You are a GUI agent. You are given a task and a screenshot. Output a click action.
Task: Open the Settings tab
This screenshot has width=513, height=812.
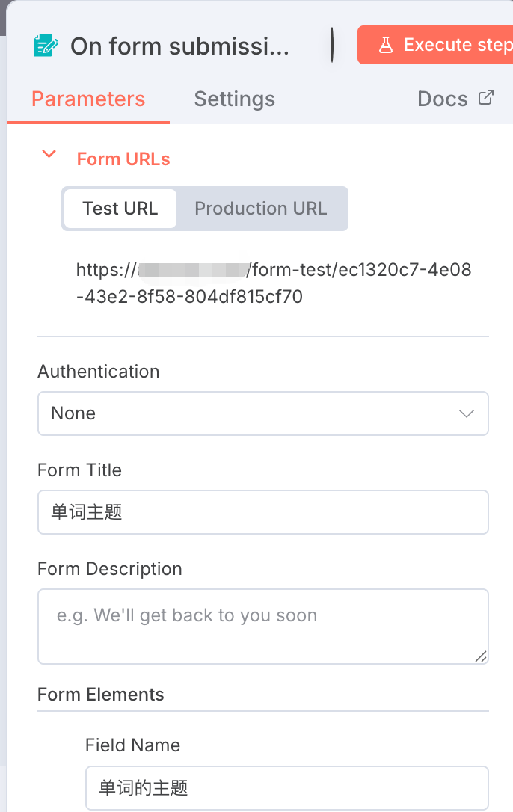tap(234, 99)
